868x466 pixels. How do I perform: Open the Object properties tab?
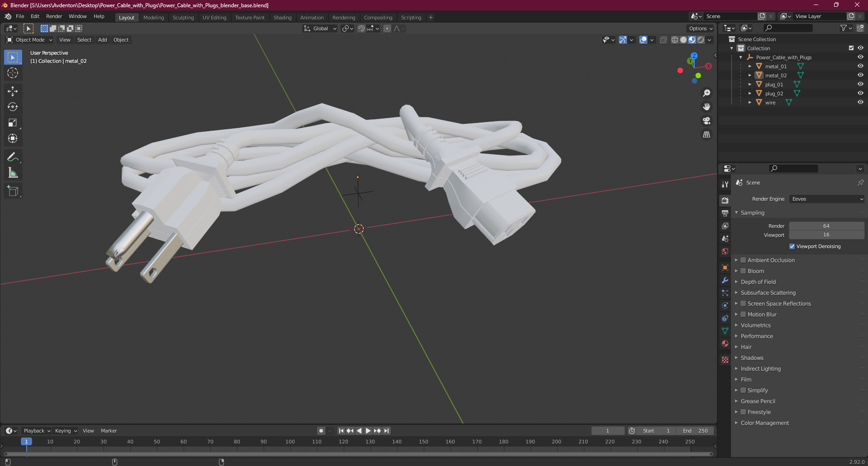click(x=725, y=268)
